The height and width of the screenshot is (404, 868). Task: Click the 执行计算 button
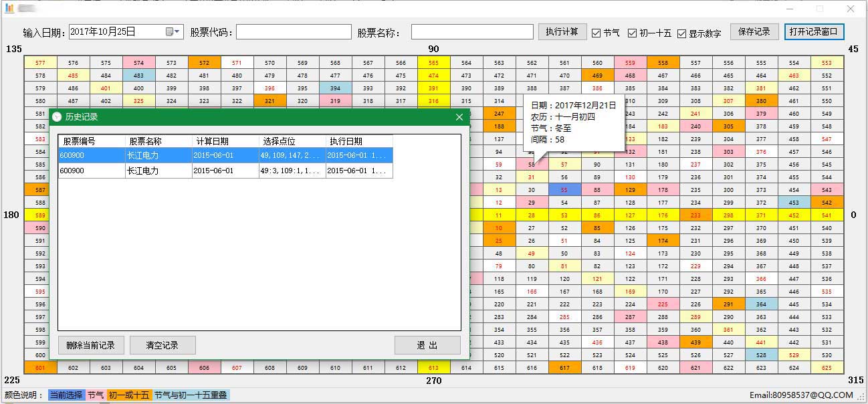click(x=562, y=31)
